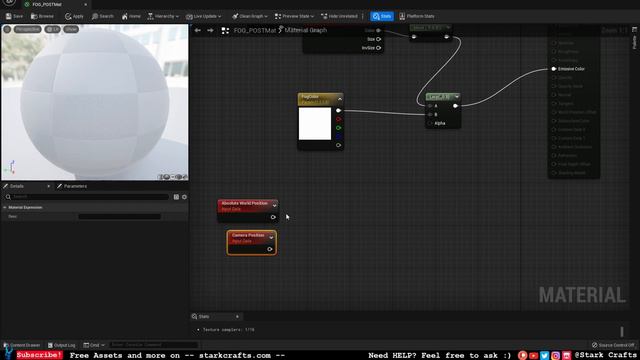Go forward in graph navigation history
The image size is (640, 360).
pyautogui.click(x=210, y=31)
